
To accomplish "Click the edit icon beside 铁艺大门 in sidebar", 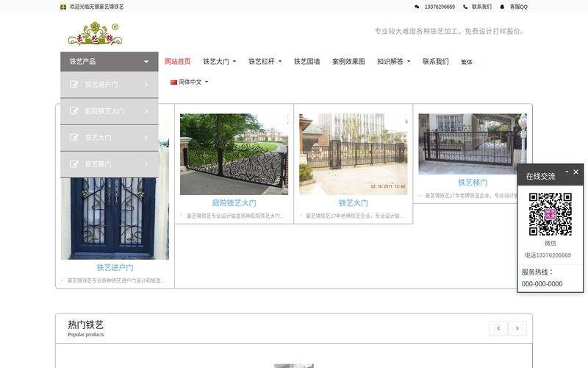I will [74, 138].
